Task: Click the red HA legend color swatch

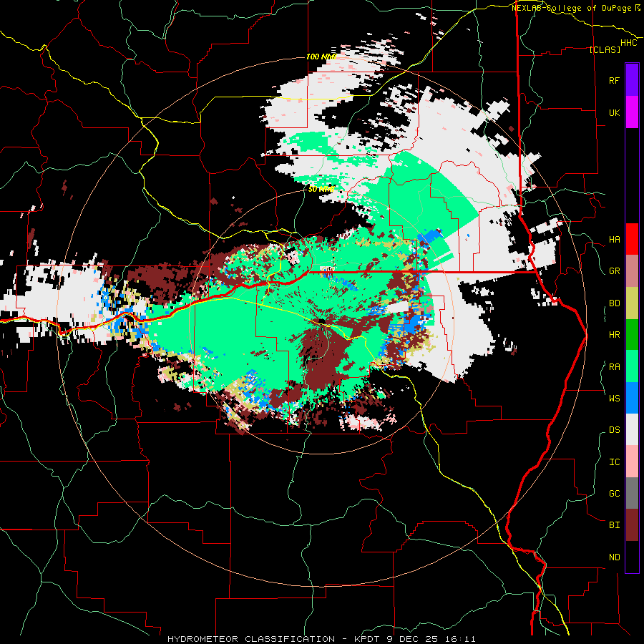Action: click(632, 239)
